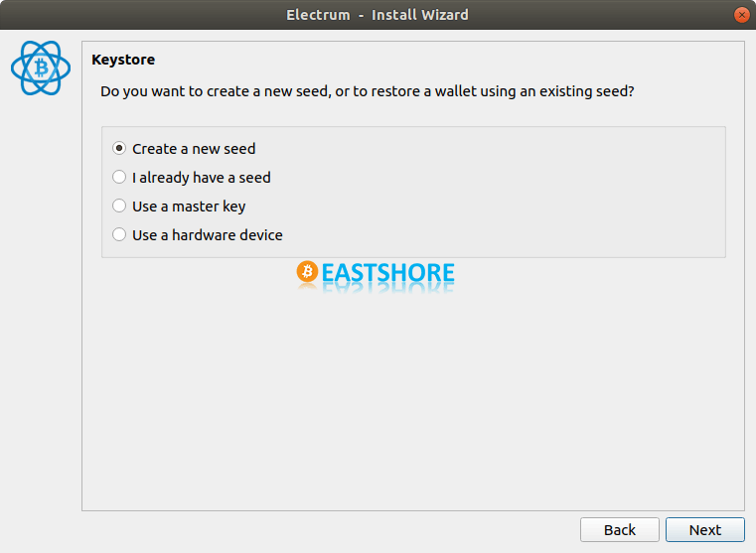Click the "Electrum - Install Wizard" title bar text

pos(378,15)
